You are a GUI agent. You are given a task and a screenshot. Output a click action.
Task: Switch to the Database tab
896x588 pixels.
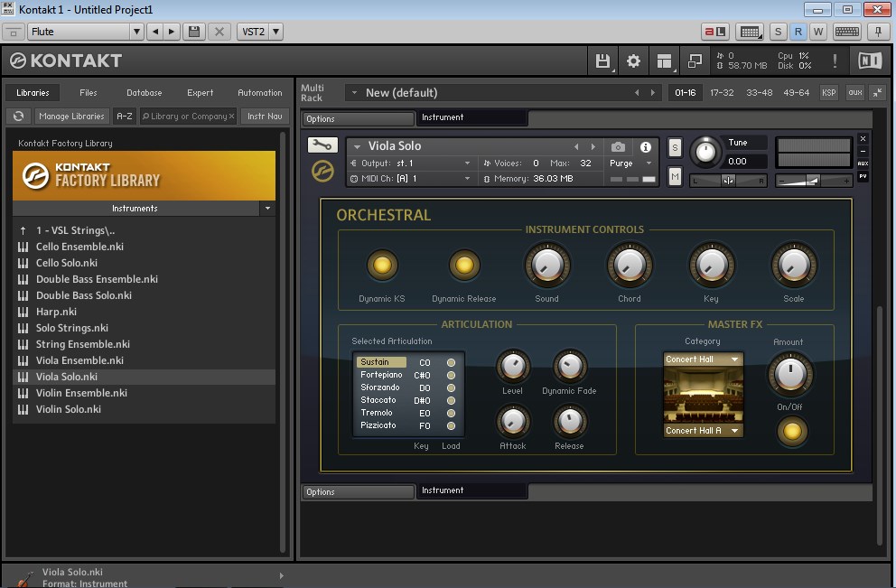(144, 93)
